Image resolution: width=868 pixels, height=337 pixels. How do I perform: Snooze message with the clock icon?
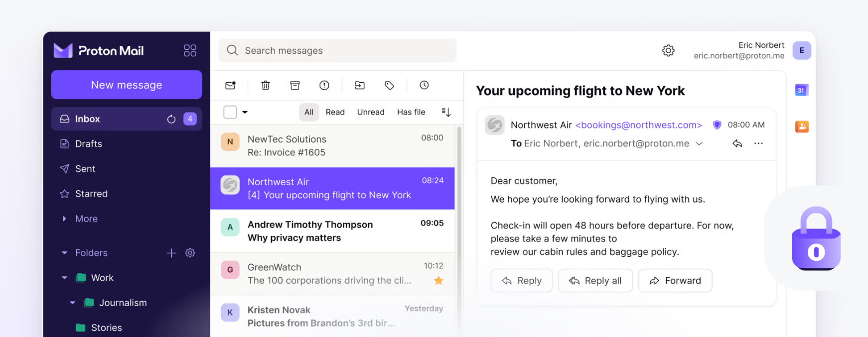(x=424, y=85)
